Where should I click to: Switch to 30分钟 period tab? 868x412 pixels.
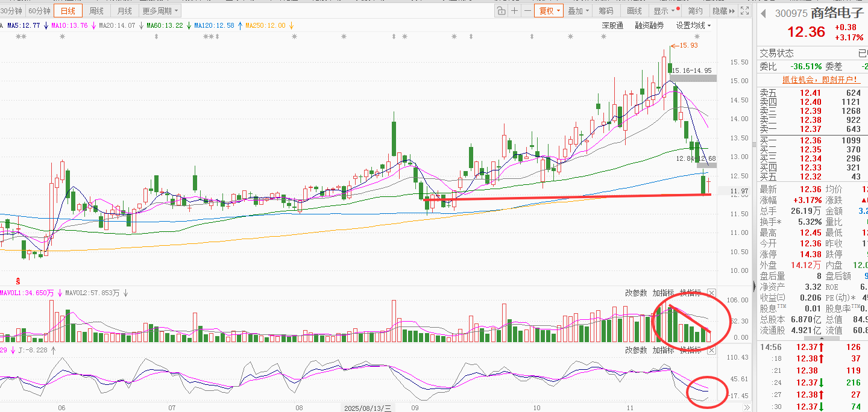[x=11, y=11]
